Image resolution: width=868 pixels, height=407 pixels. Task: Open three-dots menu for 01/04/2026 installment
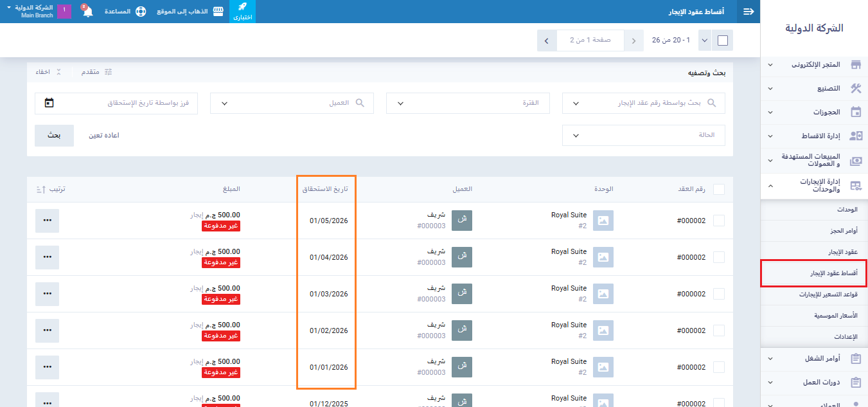tap(47, 257)
